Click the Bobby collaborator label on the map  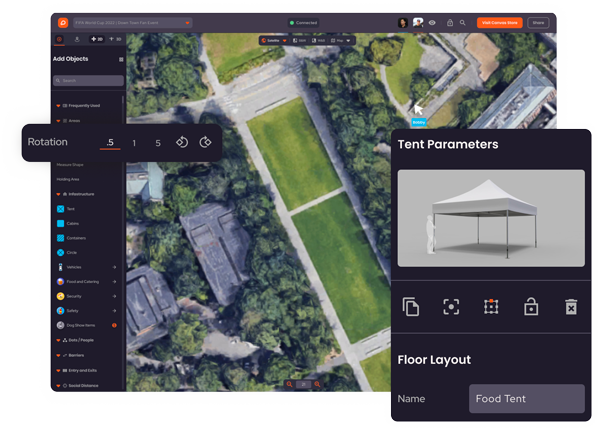point(419,122)
